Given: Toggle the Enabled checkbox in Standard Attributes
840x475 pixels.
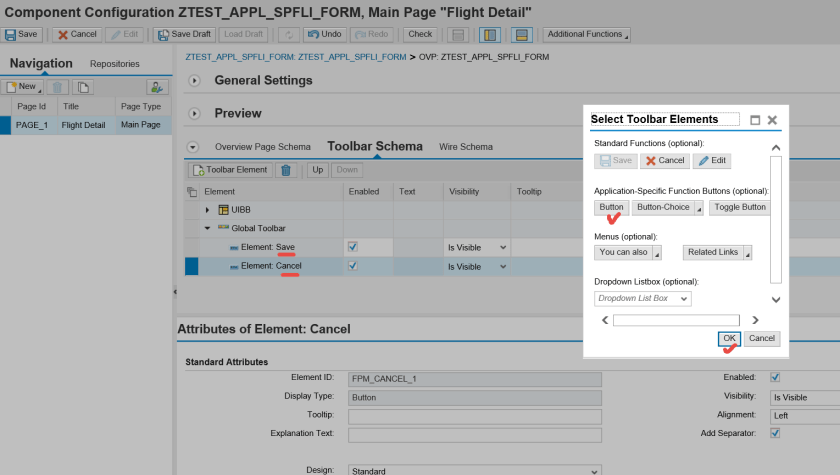Looking at the screenshot, I should coord(774,377).
